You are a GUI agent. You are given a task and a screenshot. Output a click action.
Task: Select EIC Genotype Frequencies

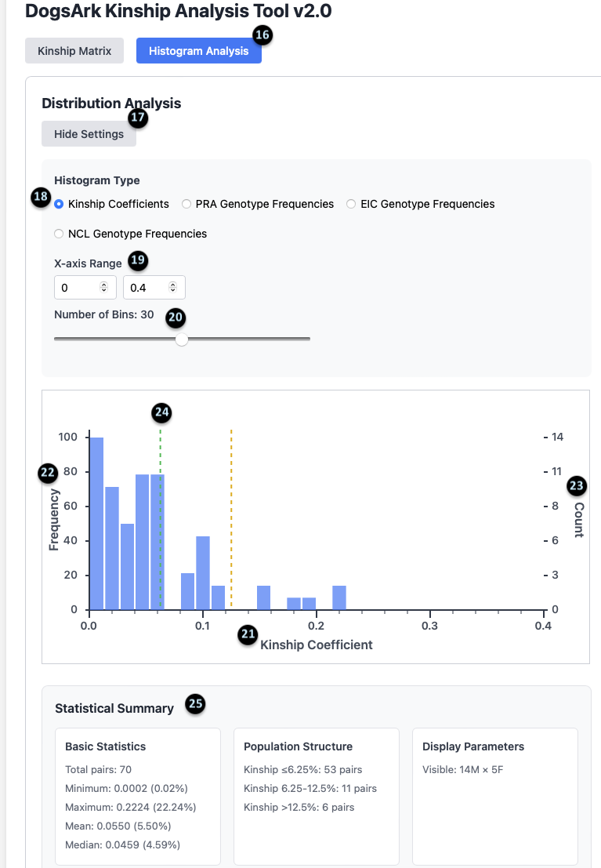tap(351, 204)
